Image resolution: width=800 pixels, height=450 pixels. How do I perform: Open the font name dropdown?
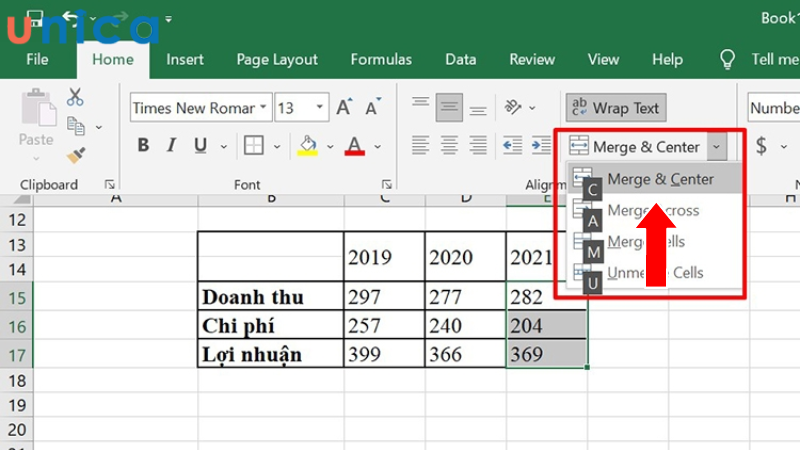click(263, 107)
